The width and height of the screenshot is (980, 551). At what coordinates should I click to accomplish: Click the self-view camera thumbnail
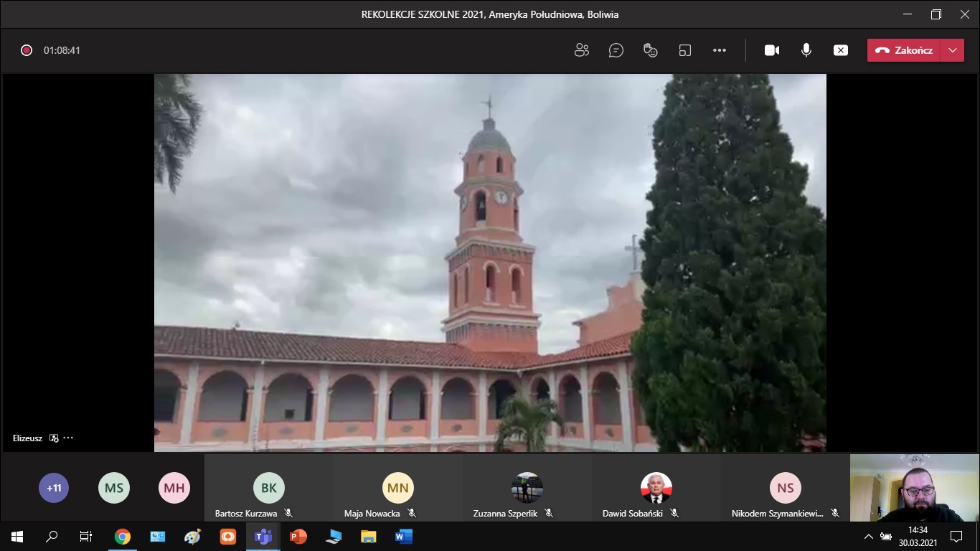pyautogui.click(x=915, y=488)
